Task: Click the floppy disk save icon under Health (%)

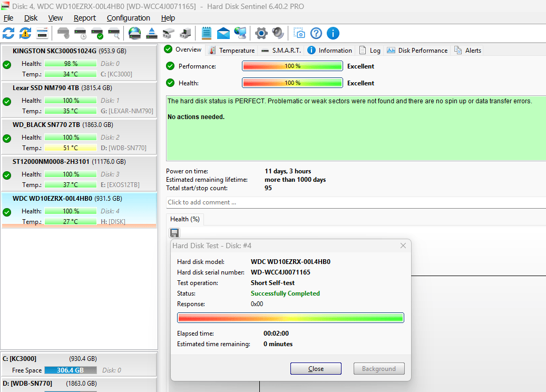Action: click(174, 233)
